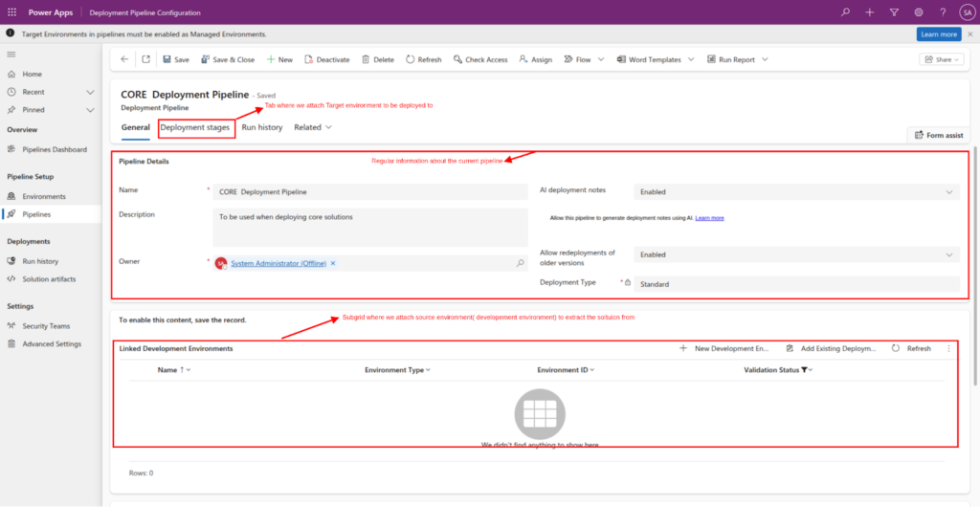
Task: Click the Save icon in command bar
Action: coord(167,59)
